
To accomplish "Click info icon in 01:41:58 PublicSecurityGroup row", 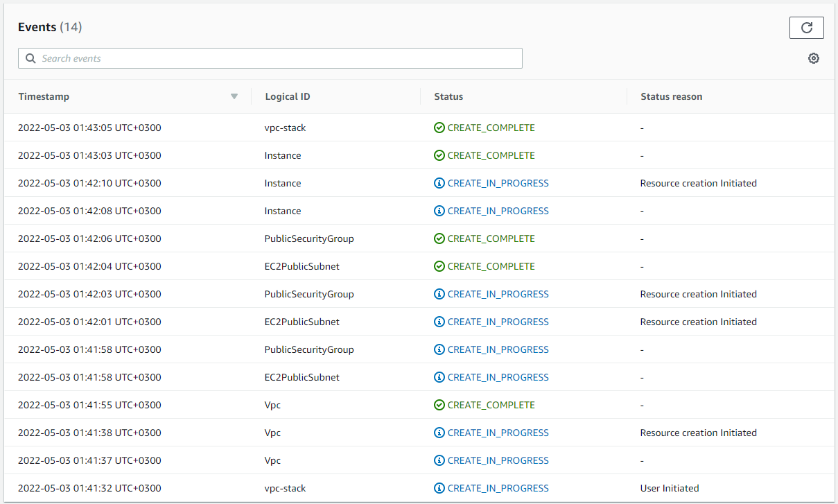I will 439,349.
